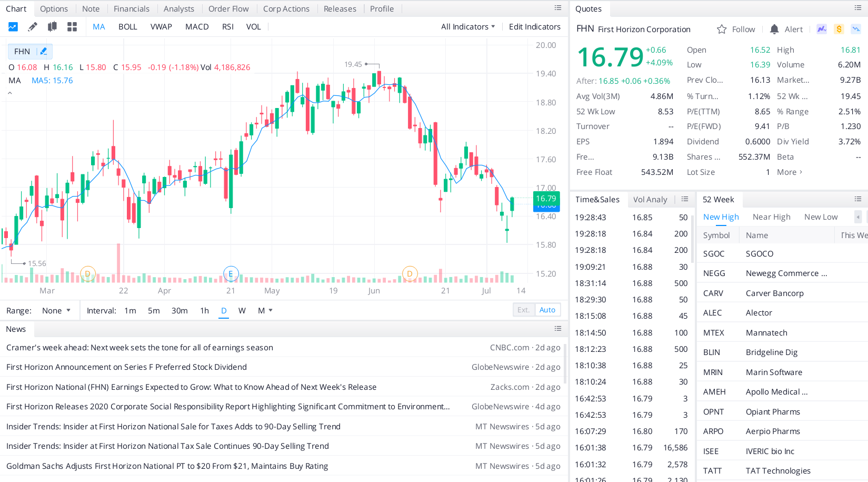This screenshot has height=482, width=868.
Task: Click the first orange D dividend marker
Action: click(x=88, y=274)
